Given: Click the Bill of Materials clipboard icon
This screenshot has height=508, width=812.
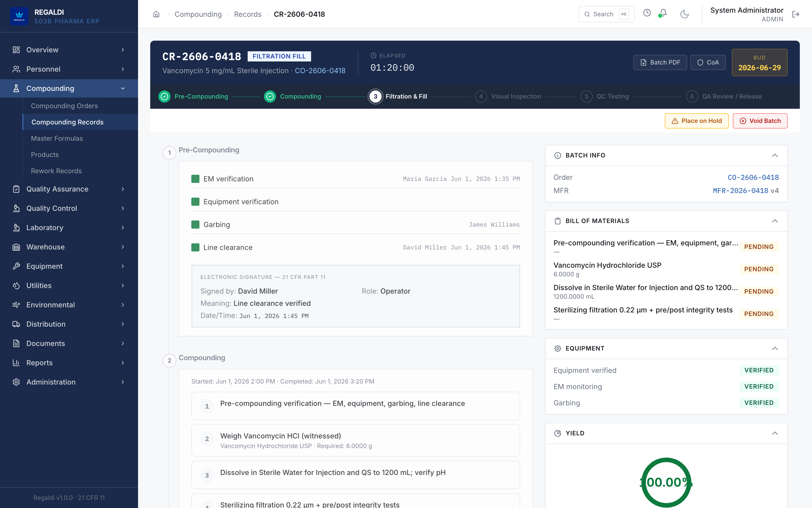Looking at the screenshot, I should (558, 221).
